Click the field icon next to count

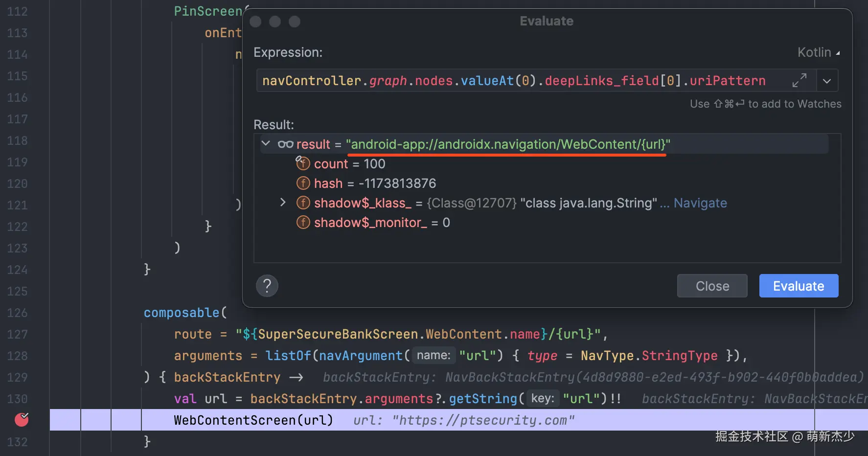click(x=303, y=163)
